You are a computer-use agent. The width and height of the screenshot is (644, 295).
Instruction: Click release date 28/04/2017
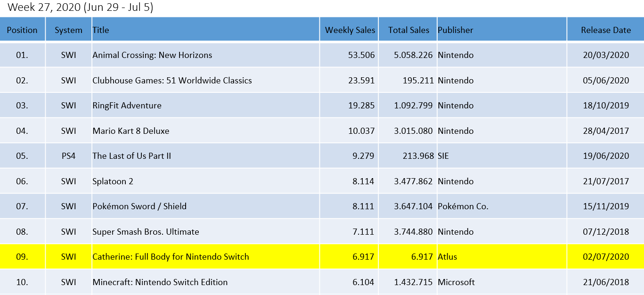[x=605, y=131]
